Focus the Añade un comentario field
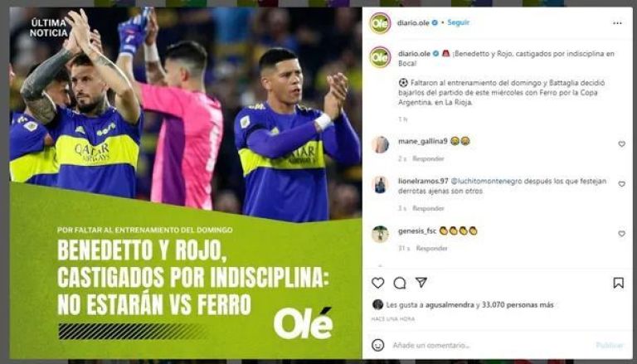Image resolution: width=637 pixels, height=364 pixels. tap(488, 345)
